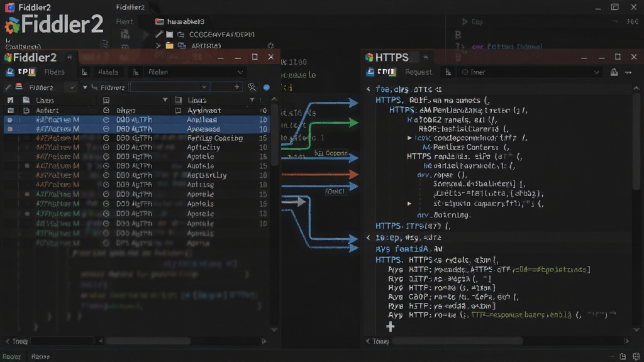Toggle the blue circle at the Fiddler2 toolbar's right end
The width and height of the screenshot is (644, 362).
click(x=267, y=87)
